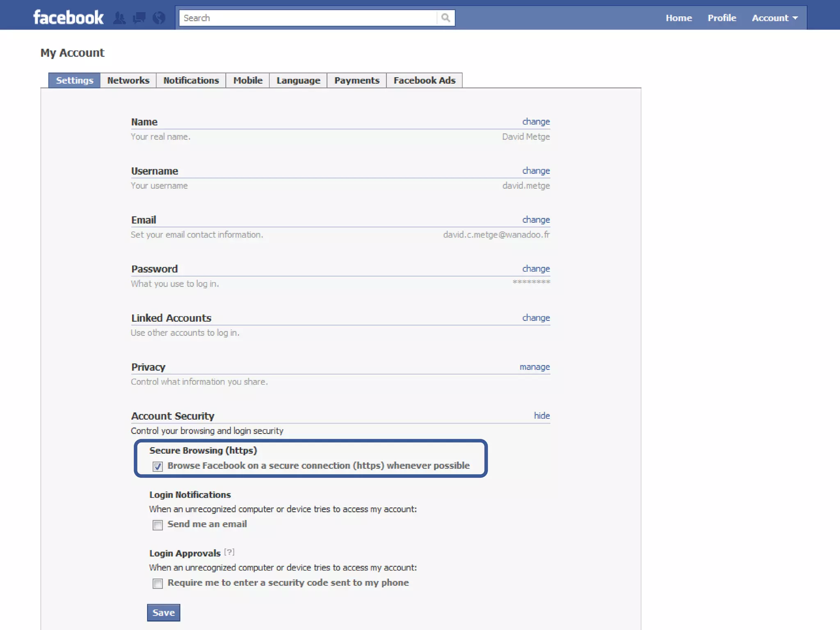Click the Save button
Screen dimensions: 840x630
point(164,612)
